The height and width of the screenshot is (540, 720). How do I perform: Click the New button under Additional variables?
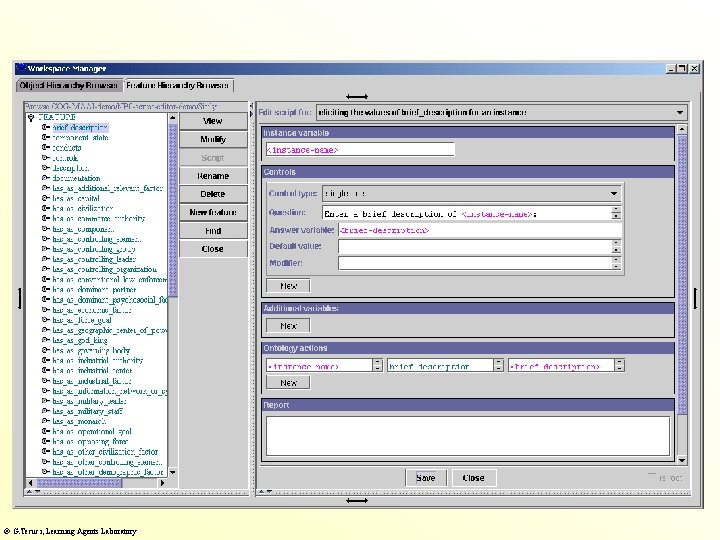point(288,326)
